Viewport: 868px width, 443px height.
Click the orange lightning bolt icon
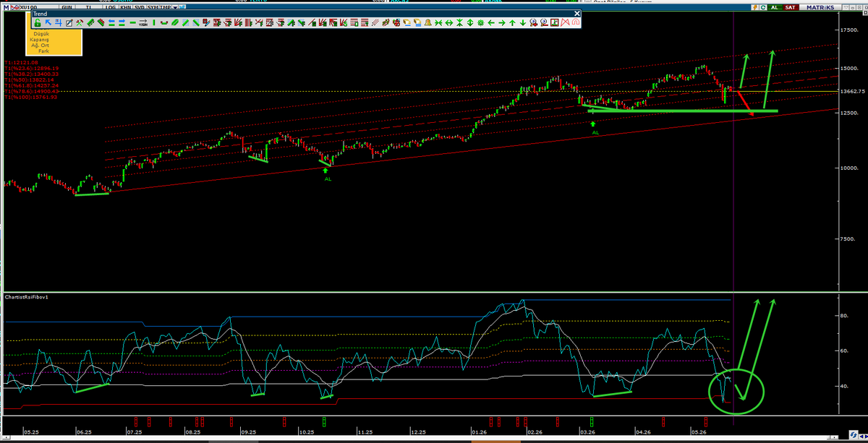coord(755,7)
